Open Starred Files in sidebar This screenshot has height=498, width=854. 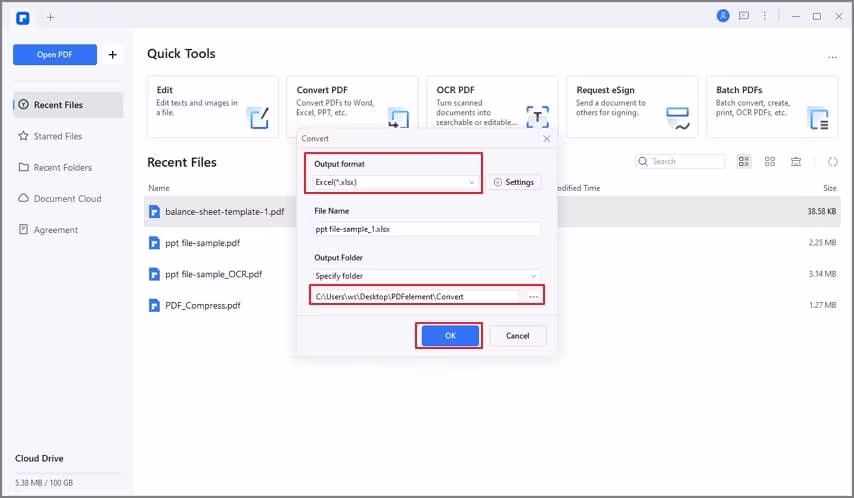(58, 136)
